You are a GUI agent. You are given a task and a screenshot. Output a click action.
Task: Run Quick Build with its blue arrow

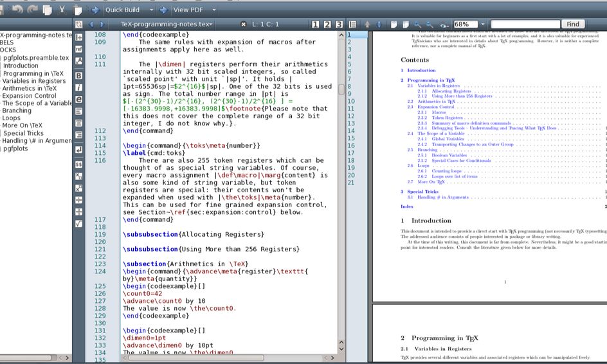pyautogui.click(x=95, y=10)
